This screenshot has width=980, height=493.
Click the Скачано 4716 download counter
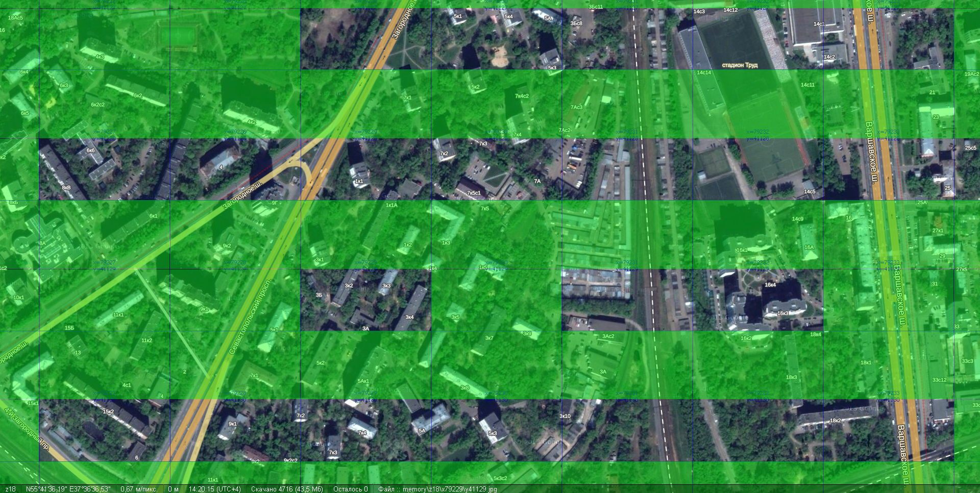pos(287,489)
